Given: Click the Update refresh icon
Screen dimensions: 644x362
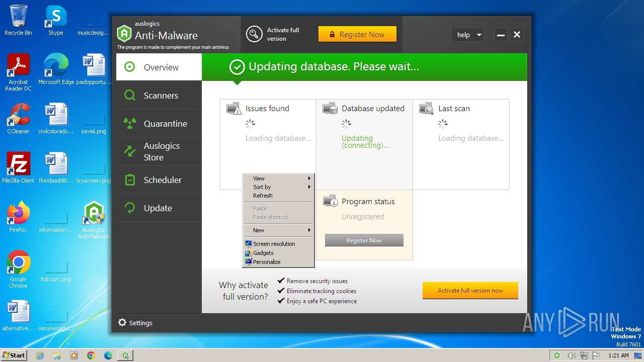Looking at the screenshot, I should (130, 208).
